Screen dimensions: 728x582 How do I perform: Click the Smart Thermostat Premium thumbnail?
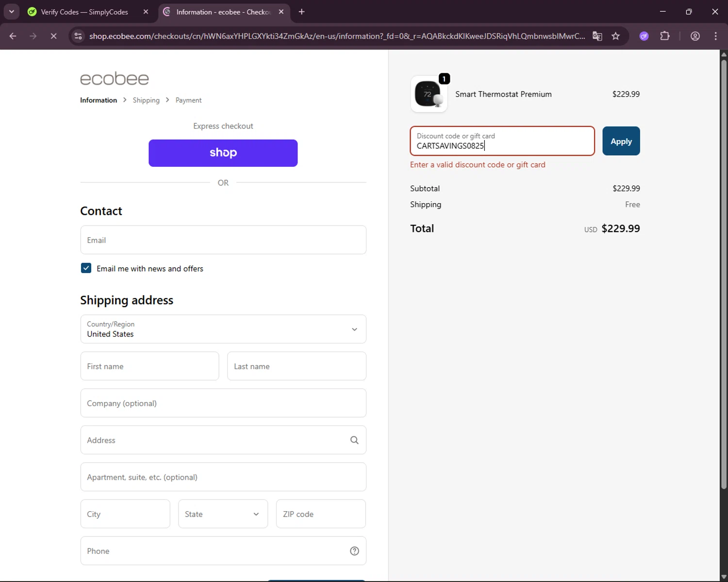[429, 94]
